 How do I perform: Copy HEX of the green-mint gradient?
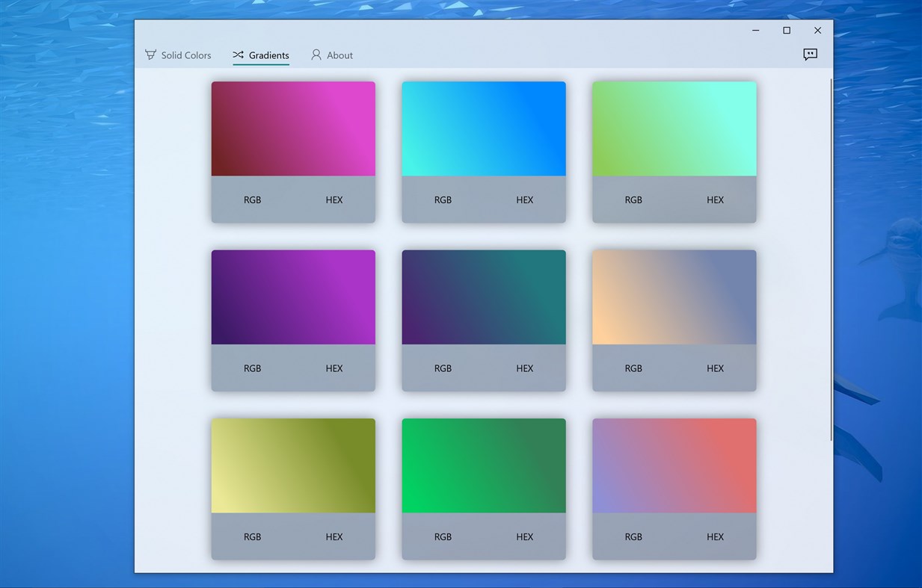click(715, 199)
